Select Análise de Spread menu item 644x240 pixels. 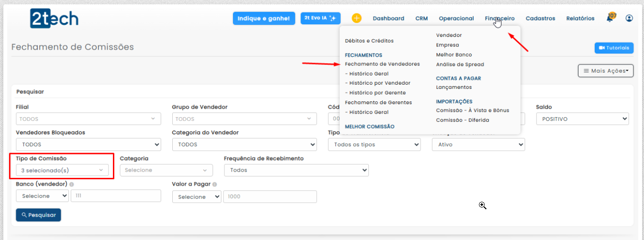(460, 65)
